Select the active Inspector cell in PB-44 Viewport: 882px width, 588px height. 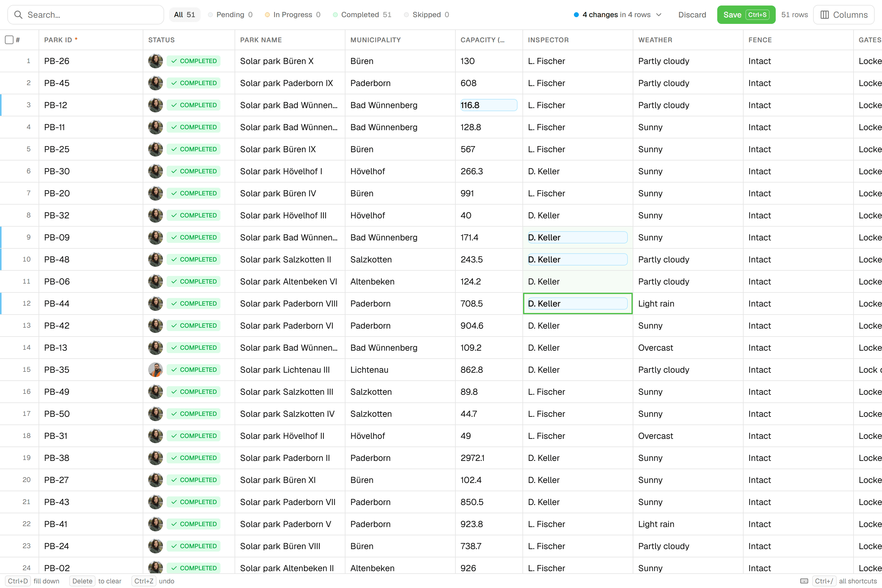(578, 304)
